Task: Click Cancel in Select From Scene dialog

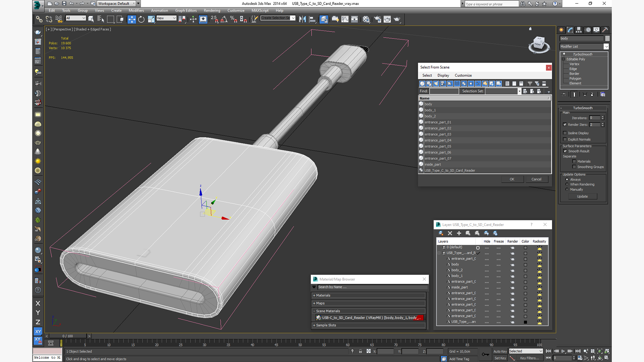Action: [x=536, y=179]
